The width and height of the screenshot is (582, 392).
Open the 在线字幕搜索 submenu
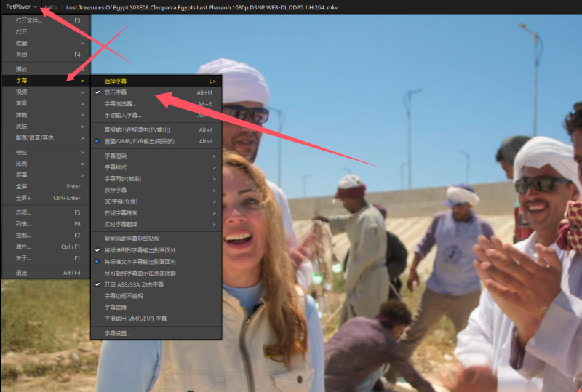click(120, 213)
